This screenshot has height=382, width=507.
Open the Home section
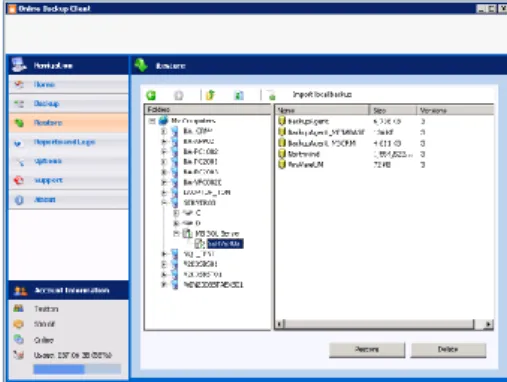coord(68,84)
